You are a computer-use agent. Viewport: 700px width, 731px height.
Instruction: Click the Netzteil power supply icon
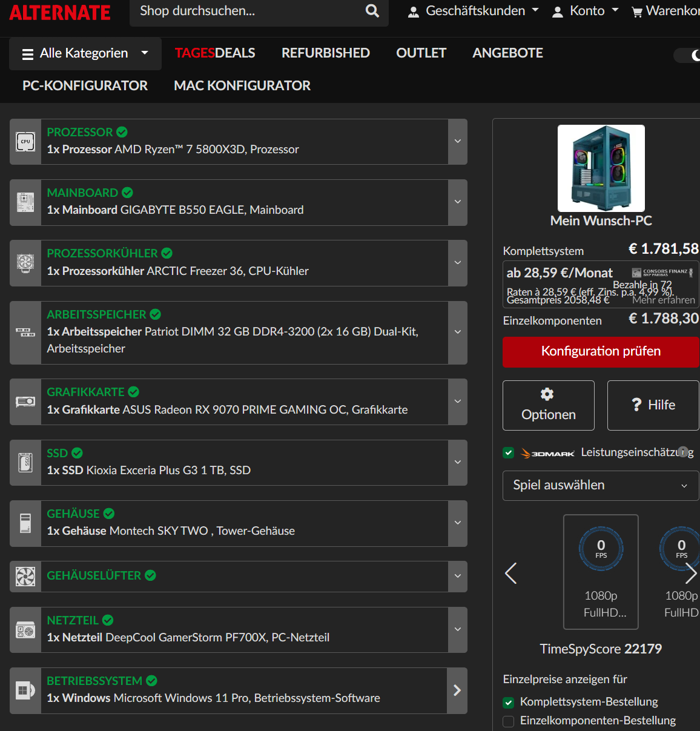click(x=25, y=630)
